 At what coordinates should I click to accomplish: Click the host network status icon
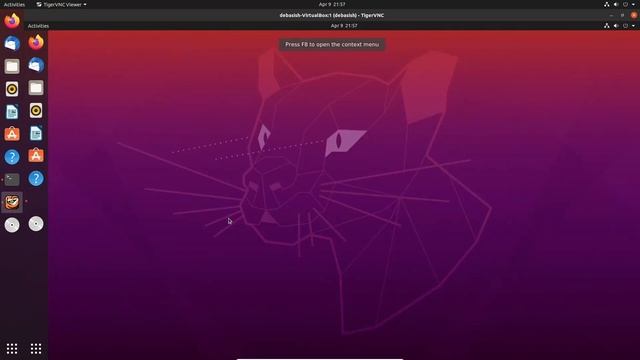(607, 4)
